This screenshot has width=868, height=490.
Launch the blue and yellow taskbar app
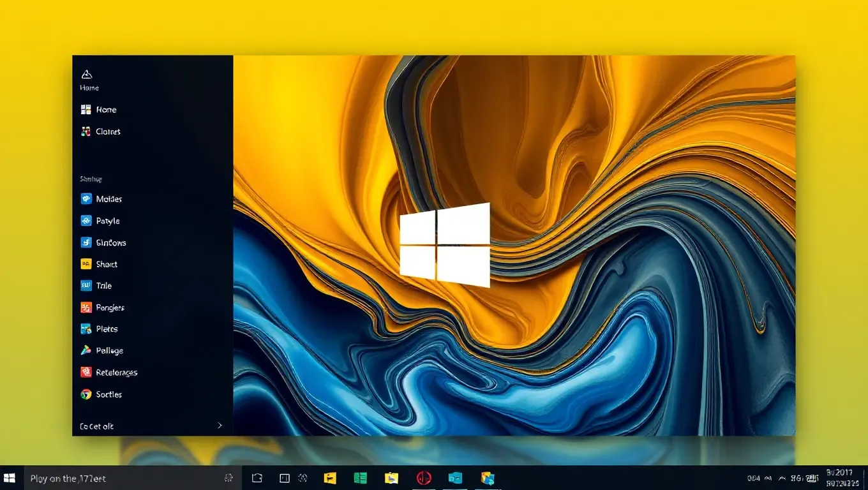[488, 478]
